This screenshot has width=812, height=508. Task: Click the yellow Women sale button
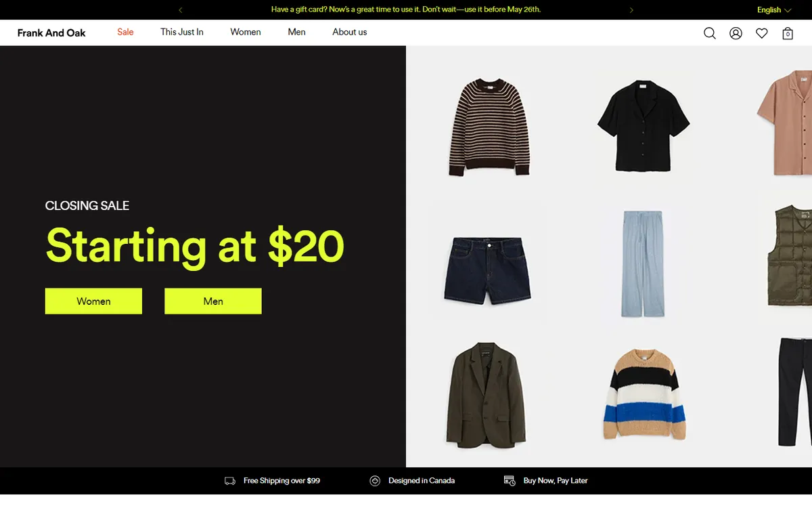click(93, 301)
